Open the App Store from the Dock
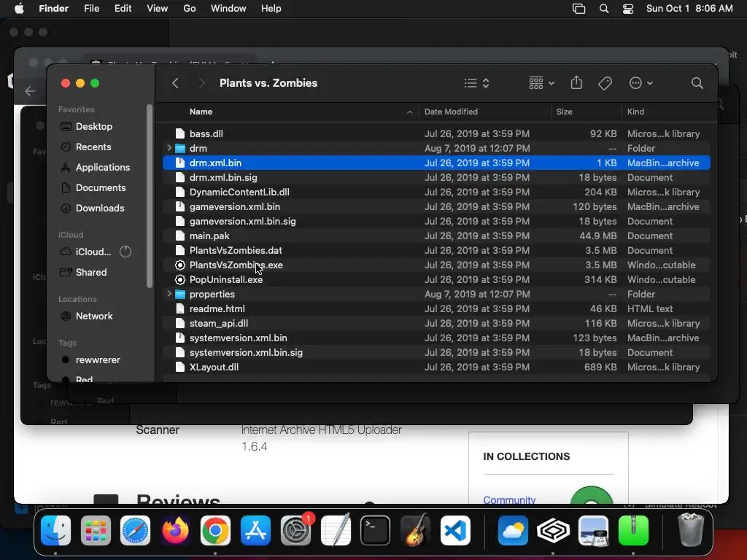Screen dimensions: 747x560 coord(255,531)
